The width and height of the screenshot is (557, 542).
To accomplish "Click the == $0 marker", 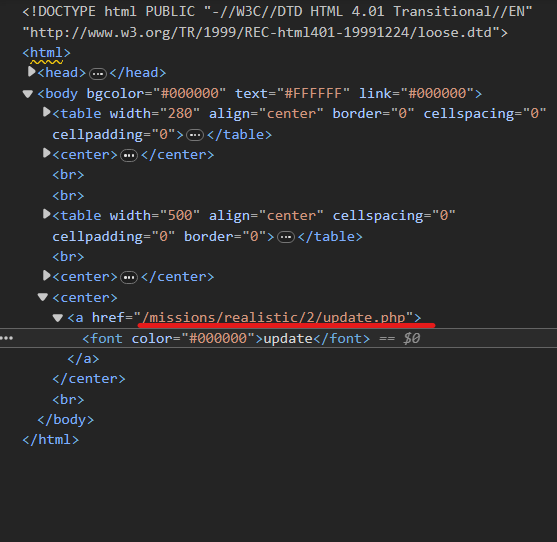I will [x=400, y=338].
